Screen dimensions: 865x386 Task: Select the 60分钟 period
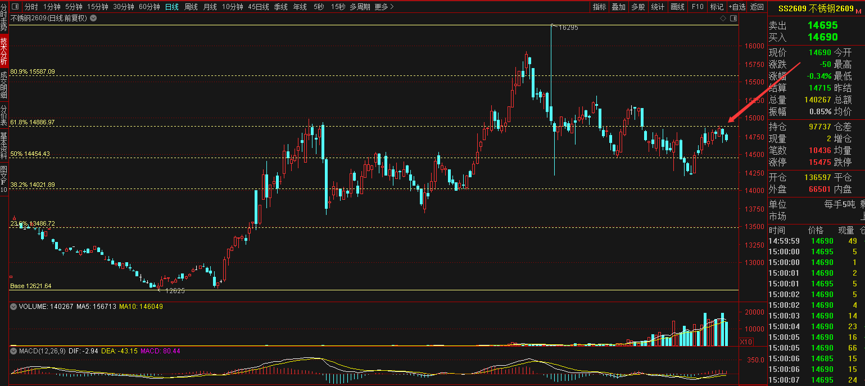[149, 7]
